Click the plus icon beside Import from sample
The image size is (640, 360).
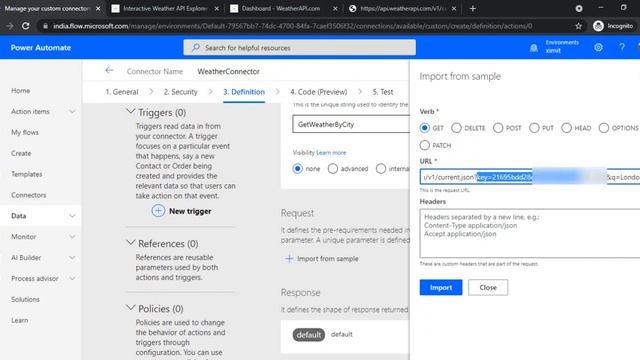click(289, 258)
